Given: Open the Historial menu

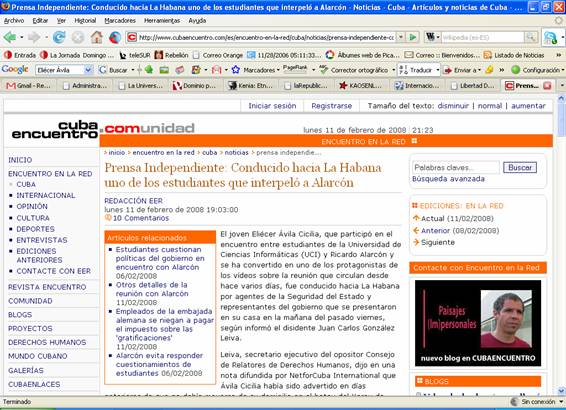Looking at the screenshot, I should point(85,21).
